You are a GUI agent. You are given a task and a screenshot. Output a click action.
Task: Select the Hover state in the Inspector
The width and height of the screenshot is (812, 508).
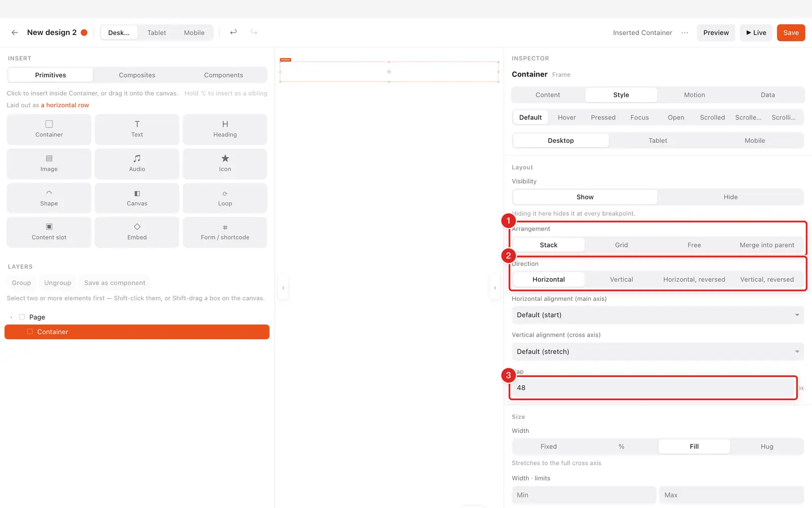[567, 117]
